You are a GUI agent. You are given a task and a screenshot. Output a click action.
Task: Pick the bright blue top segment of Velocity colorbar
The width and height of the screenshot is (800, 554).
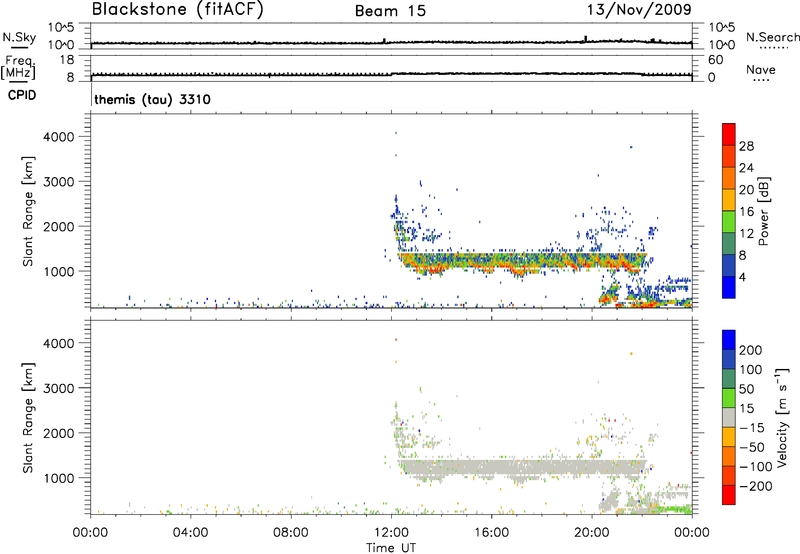click(729, 340)
